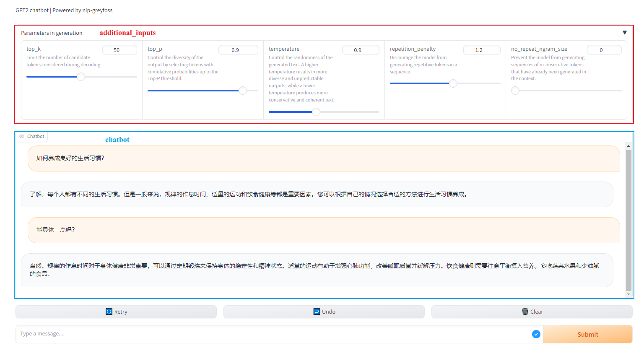
Task: Click the no_repeat_ngram_size value field
Action: coord(604,50)
